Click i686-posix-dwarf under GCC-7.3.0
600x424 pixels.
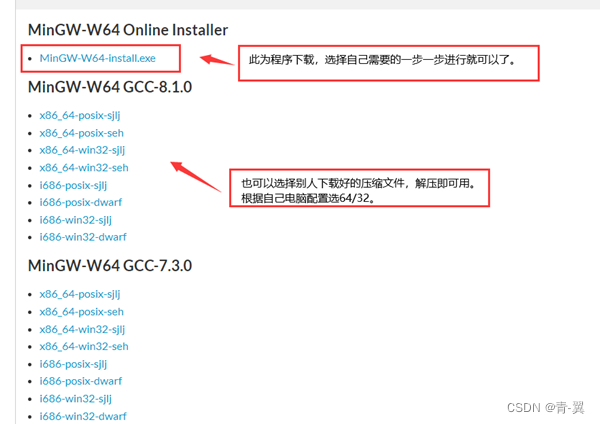[x=80, y=381]
